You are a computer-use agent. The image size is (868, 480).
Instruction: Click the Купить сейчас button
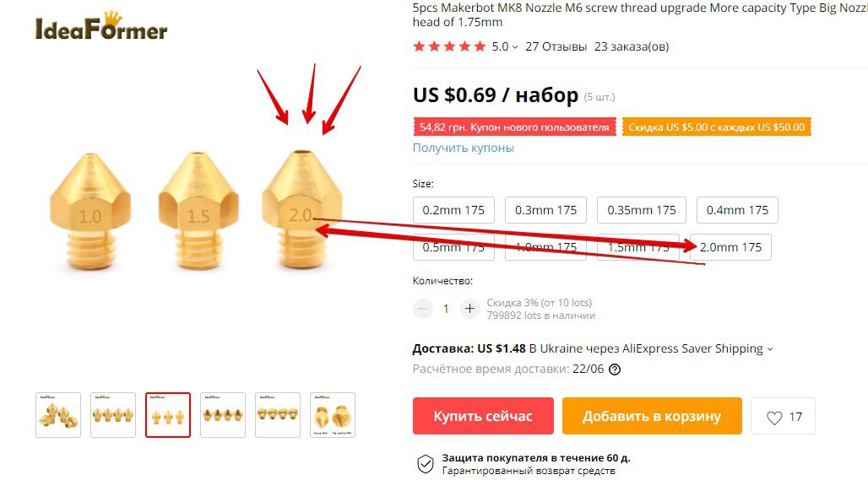click(x=483, y=416)
